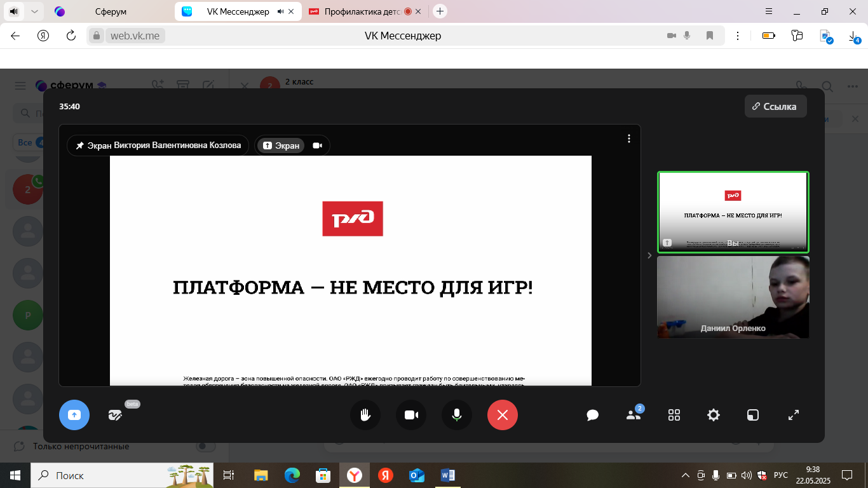
Task: Select your own screen share thumbnail
Action: coord(733,212)
